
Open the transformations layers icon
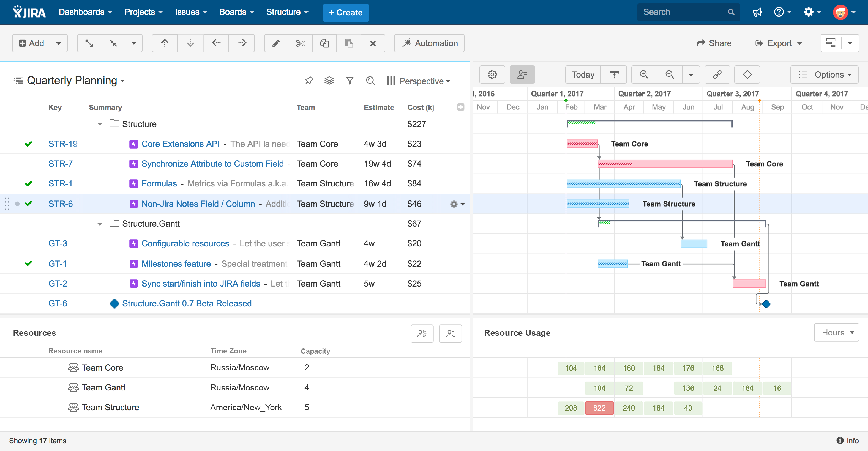pyautogui.click(x=329, y=81)
